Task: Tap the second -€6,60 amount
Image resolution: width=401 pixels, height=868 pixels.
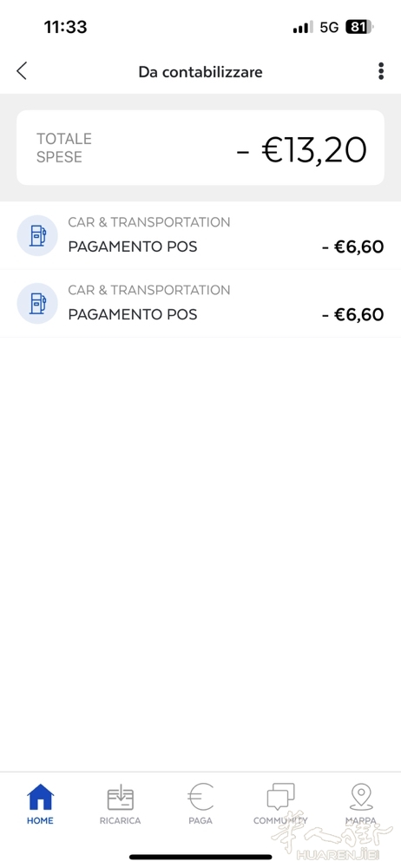Action: tap(352, 314)
